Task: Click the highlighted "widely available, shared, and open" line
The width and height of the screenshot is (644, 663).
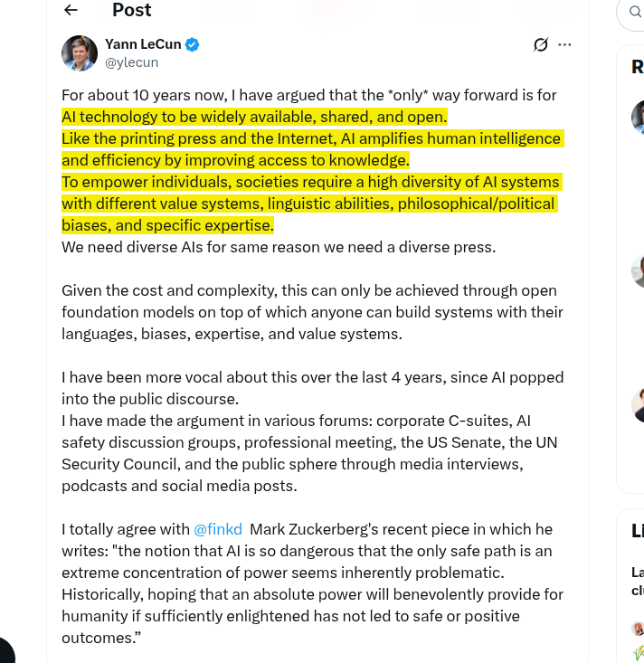Action: [254, 117]
